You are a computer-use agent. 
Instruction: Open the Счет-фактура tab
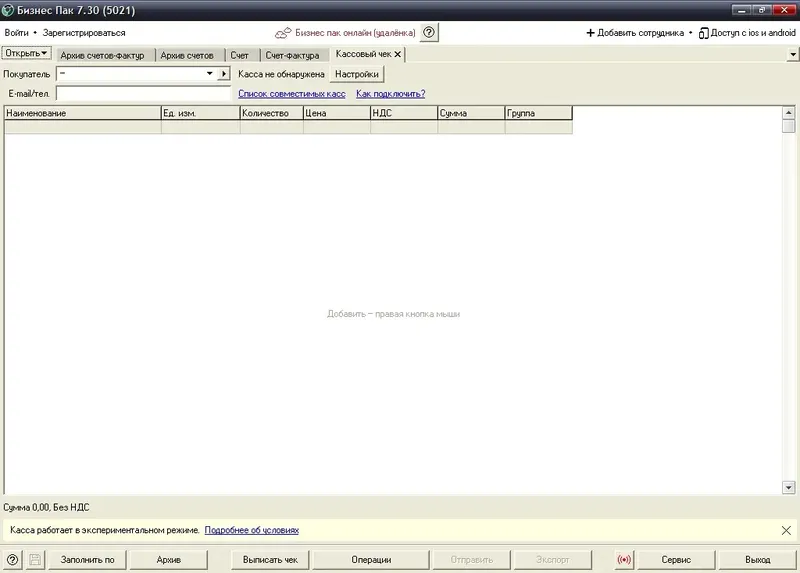(292, 55)
